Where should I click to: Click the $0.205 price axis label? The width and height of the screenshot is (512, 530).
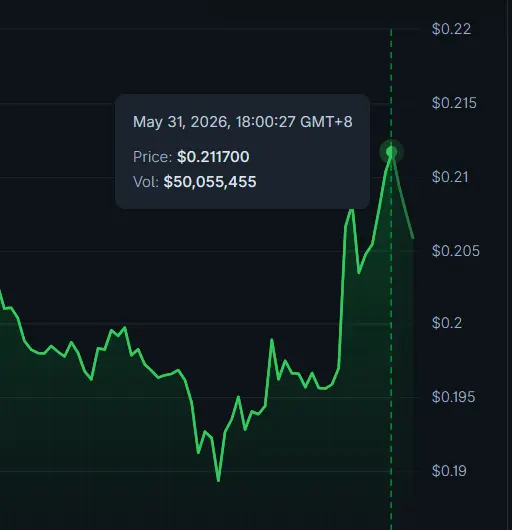(456, 251)
